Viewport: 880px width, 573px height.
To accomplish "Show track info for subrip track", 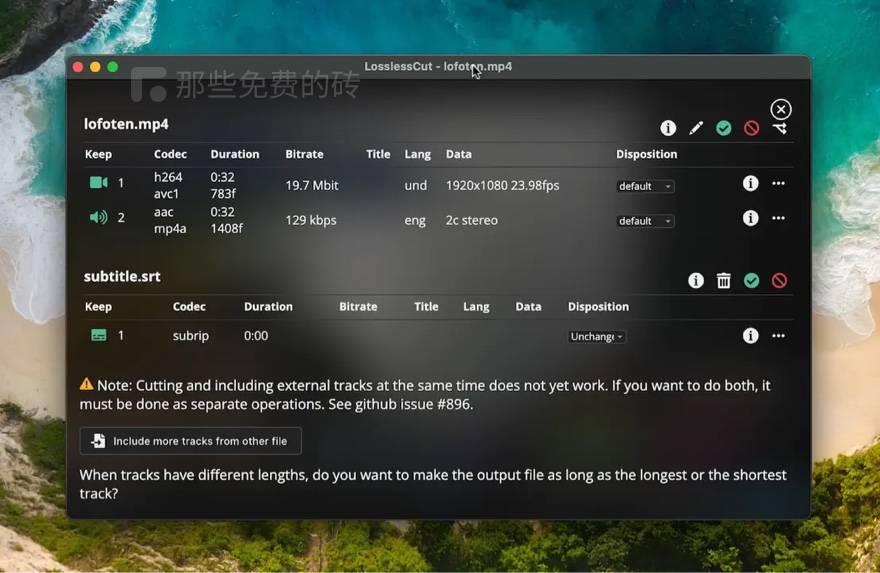I will [x=750, y=336].
